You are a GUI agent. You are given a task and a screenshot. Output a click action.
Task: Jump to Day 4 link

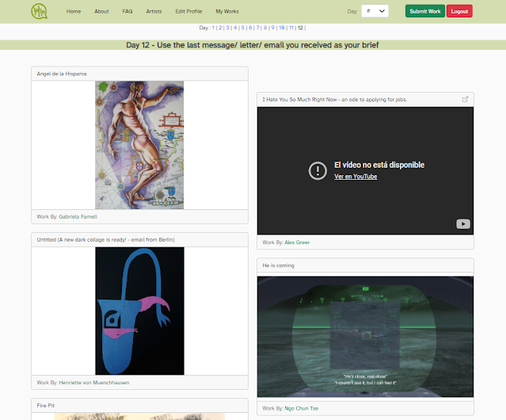coord(235,28)
